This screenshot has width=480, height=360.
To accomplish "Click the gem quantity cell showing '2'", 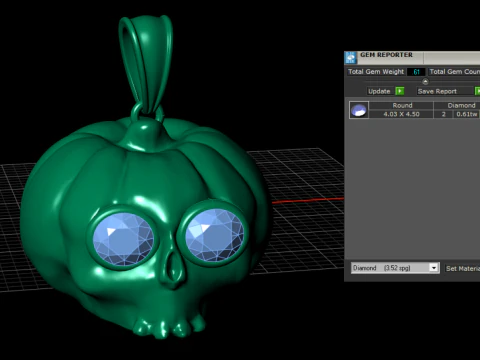I will tap(444, 114).
